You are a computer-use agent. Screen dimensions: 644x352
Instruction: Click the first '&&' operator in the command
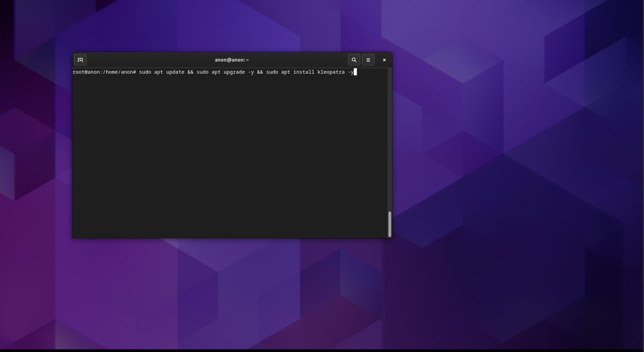190,72
